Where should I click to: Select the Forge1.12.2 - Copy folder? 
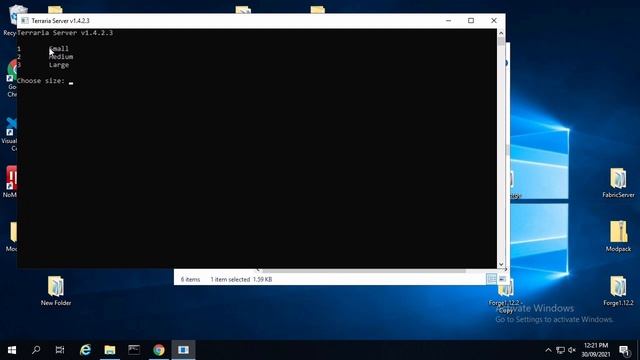(x=506, y=297)
